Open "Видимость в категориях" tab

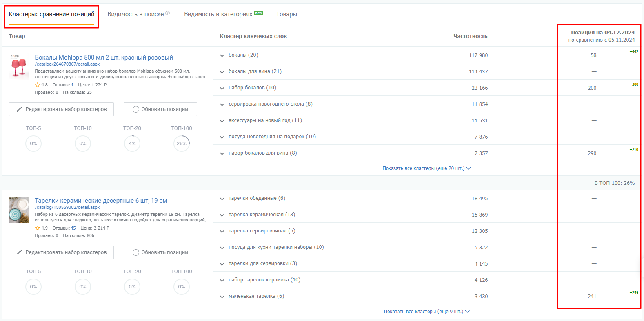pyautogui.click(x=218, y=14)
